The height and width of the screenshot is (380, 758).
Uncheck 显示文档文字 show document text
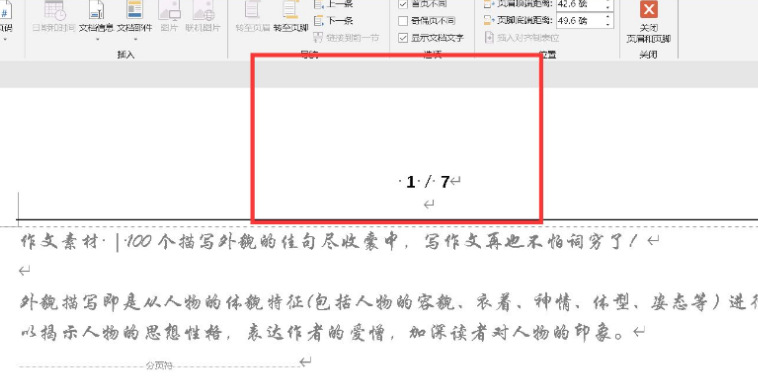click(x=403, y=38)
